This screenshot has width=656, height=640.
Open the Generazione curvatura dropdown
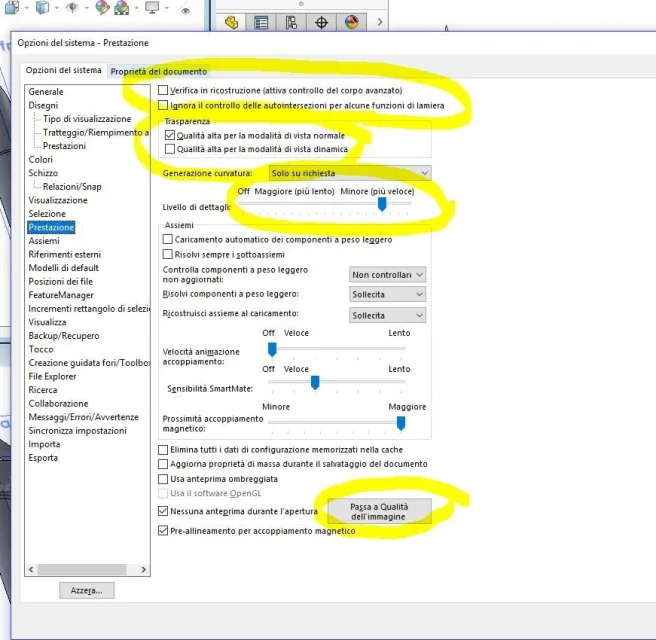(350, 173)
